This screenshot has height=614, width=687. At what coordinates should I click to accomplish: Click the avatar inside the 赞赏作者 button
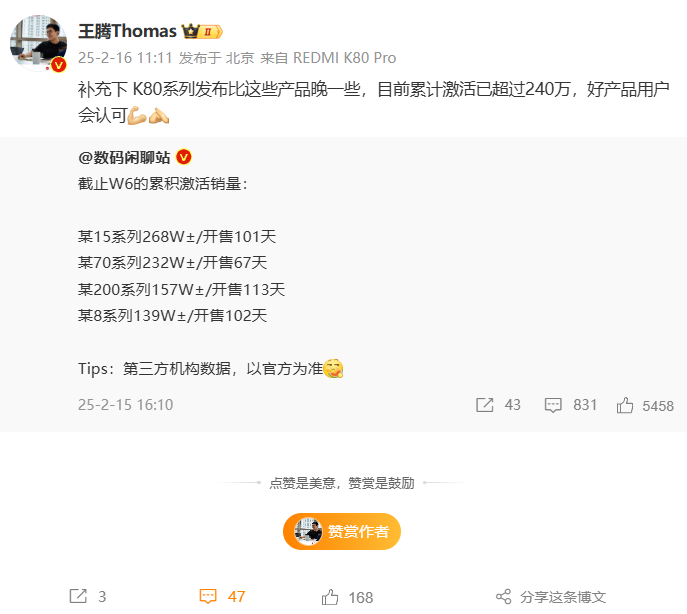(x=308, y=531)
